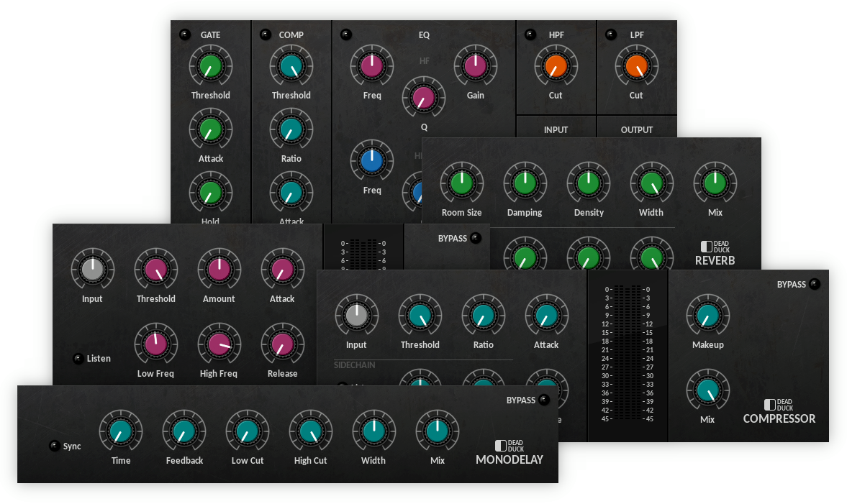Click the Reverb Mix knob
Image resolution: width=847 pixels, height=504 pixels.
[x=715, y=183]
